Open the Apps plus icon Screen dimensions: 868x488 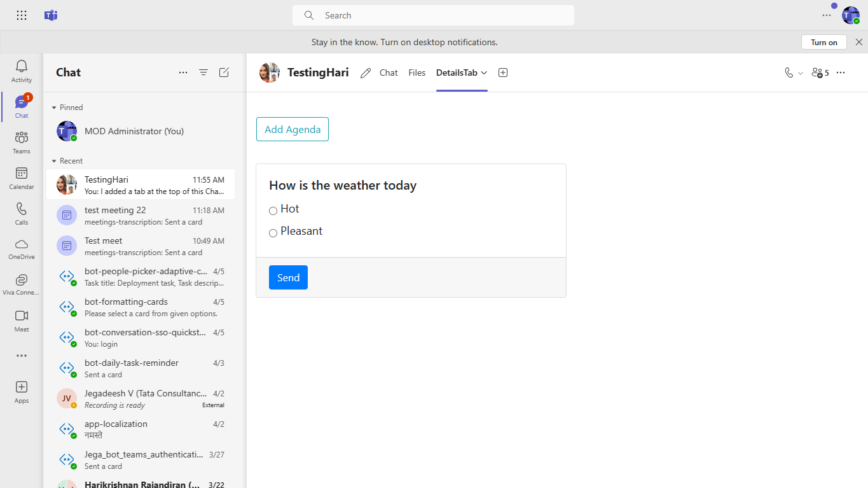tap(22, 391)
